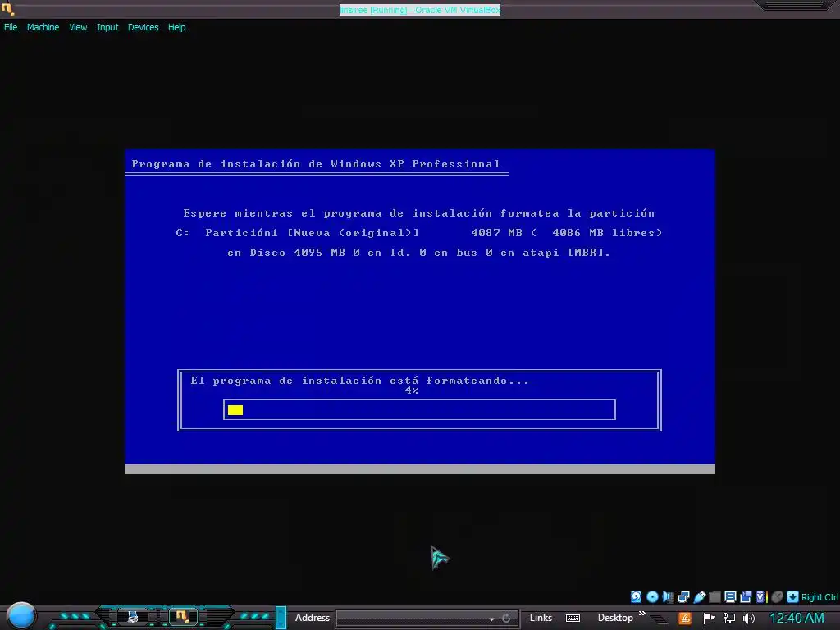Click the hard disk activity icon in VM status bar
Screen dimensions: 840x630
(x=636, y=597)
